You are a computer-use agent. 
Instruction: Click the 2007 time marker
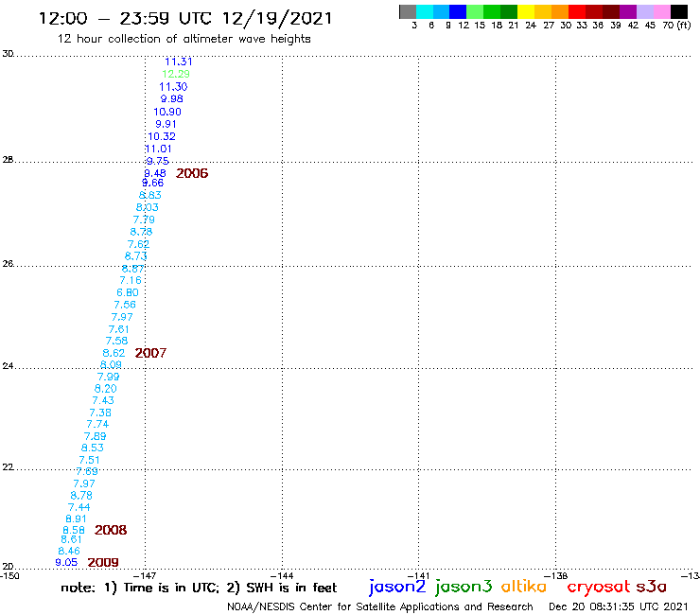pyautogui.click(x=150, y=353)
